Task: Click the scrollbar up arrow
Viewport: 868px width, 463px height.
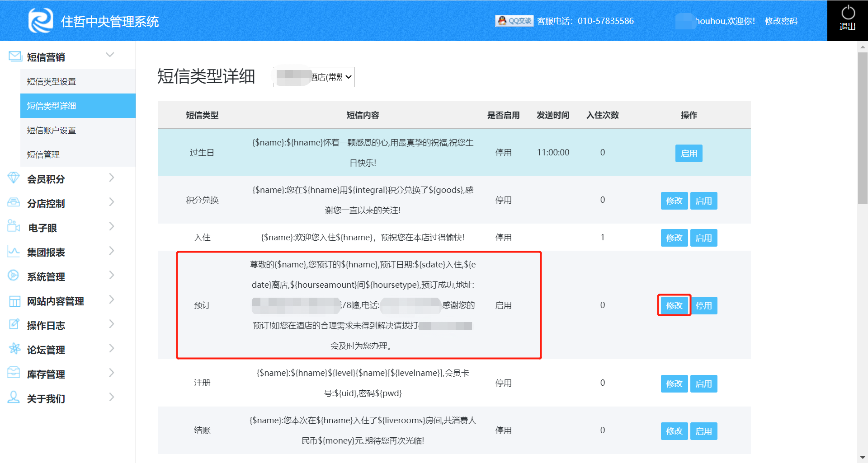Action: coord(863,47)
